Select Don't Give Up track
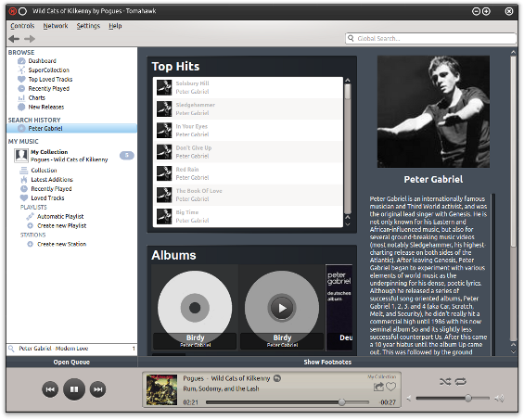Screen dimensions: 524x420 tap(248, 152)
